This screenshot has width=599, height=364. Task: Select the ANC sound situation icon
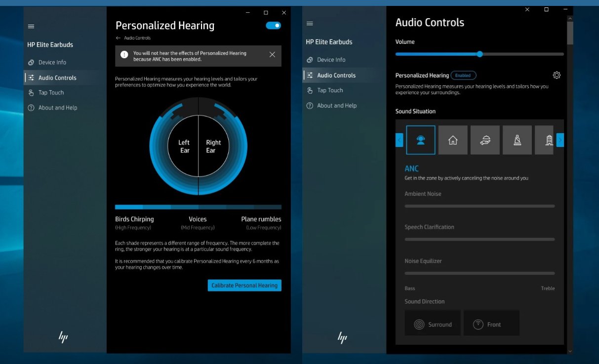(421, 140)
